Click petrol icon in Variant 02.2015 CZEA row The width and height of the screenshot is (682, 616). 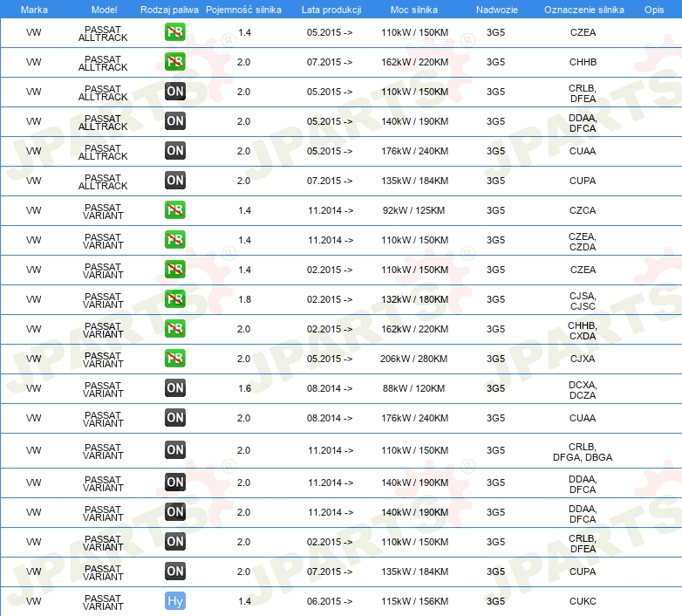tap(174, 270)
